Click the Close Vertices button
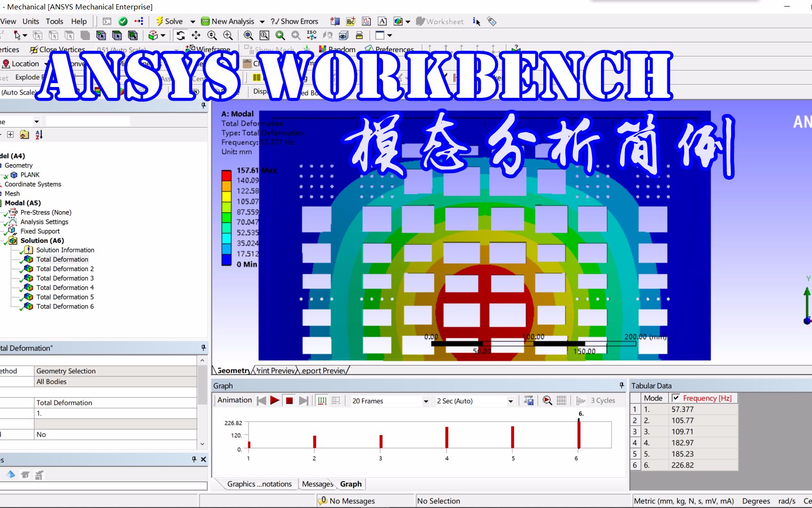Viewport: 812px width, 508px height. [x=57, y=49]
